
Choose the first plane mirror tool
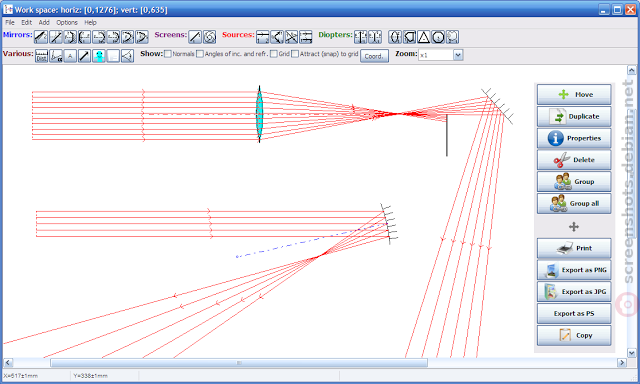(x=40, y=37)
